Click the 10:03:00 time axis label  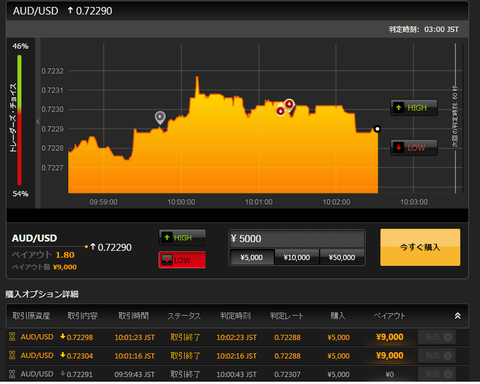pos(414,202)
